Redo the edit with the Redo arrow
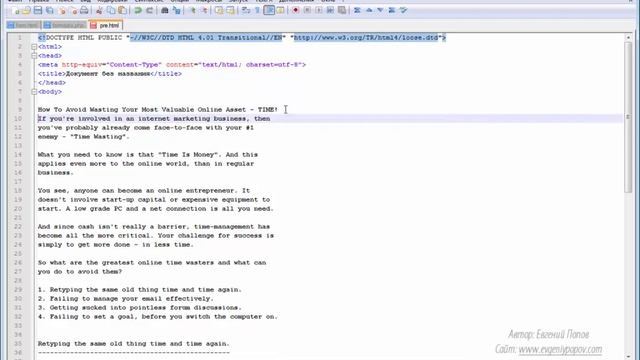640x360 pixels. [149, 10]
